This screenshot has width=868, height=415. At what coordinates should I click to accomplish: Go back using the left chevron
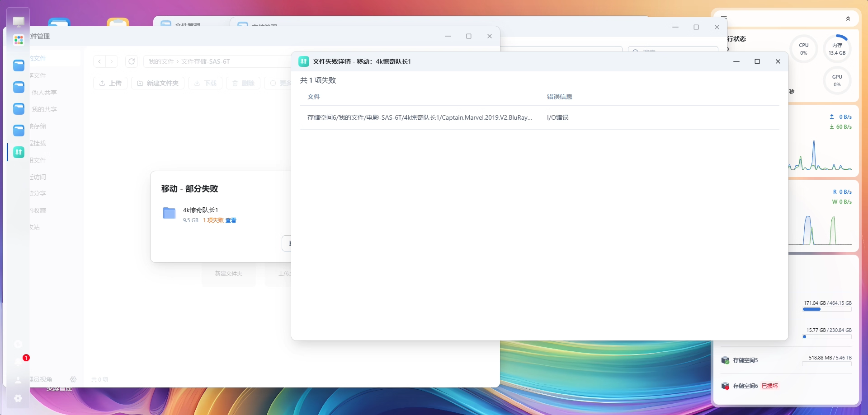pos(99,61)
